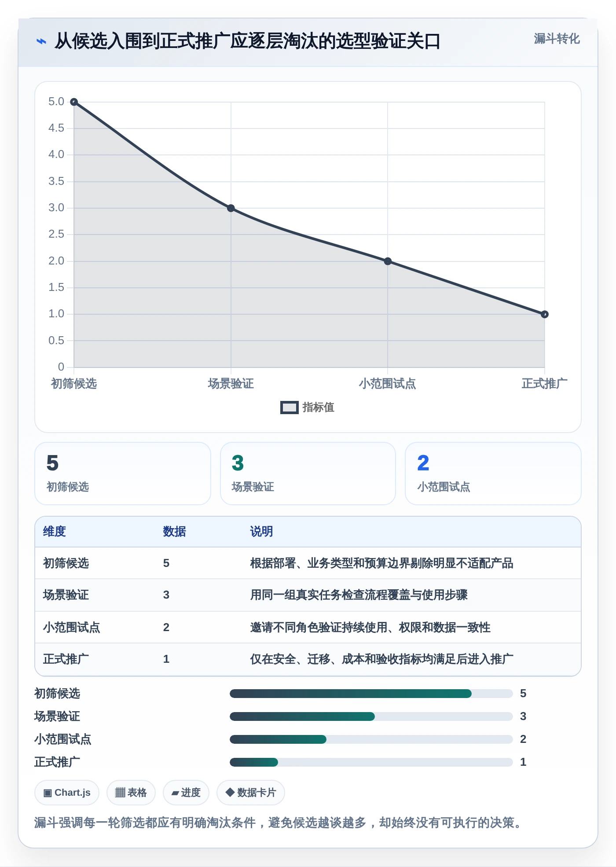Click the grid icon in 表格 chip

120,793
